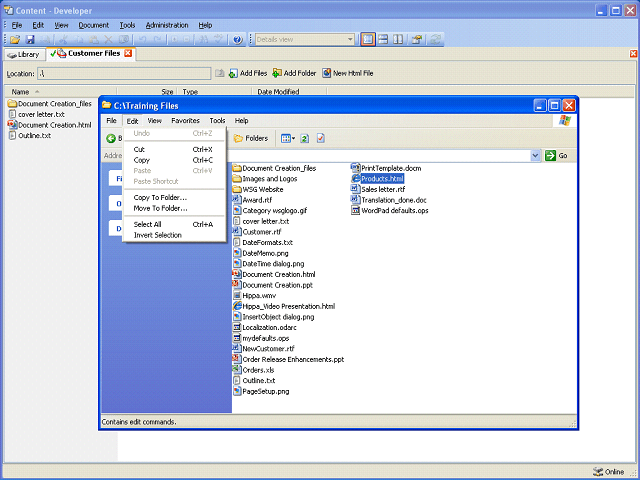Select the Category wsglogo.gif file
This screenshot has width=640, height=480.
pos(270,211)
